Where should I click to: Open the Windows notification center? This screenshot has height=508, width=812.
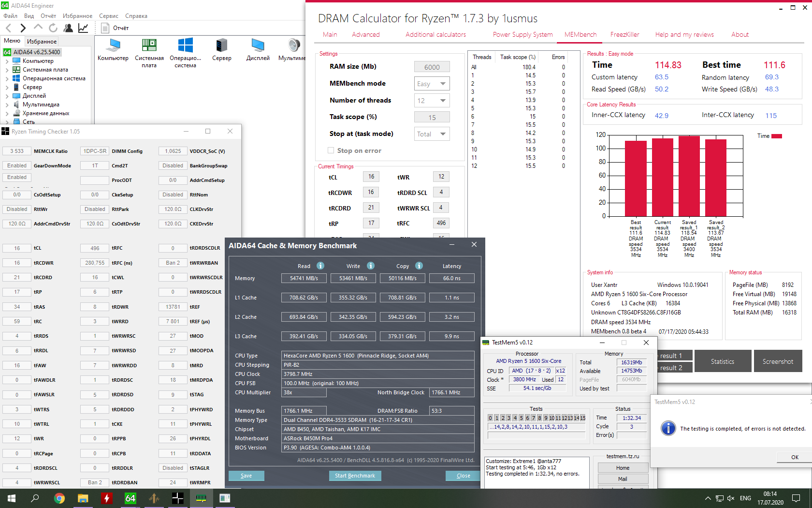point(796,498)
